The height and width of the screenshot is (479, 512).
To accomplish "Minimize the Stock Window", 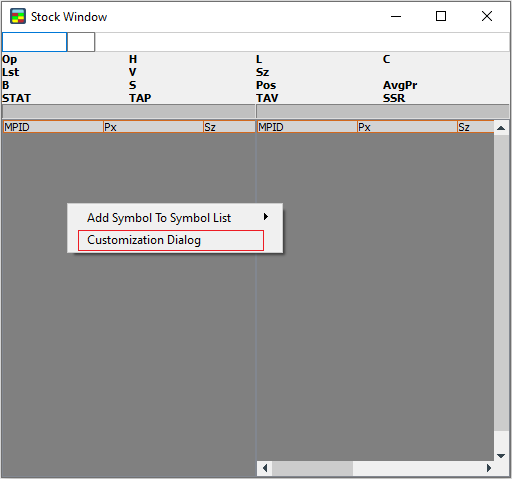I will pos(396,16).
